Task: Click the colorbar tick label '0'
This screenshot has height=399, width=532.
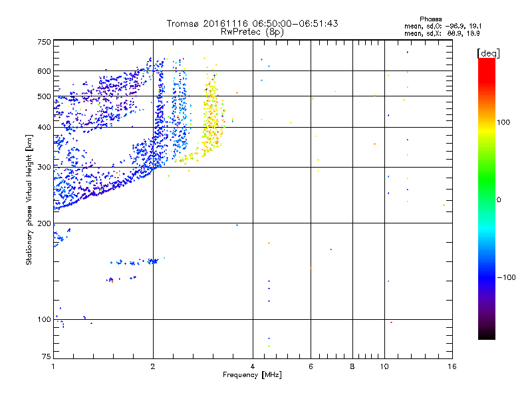Action: coord(499,200)
